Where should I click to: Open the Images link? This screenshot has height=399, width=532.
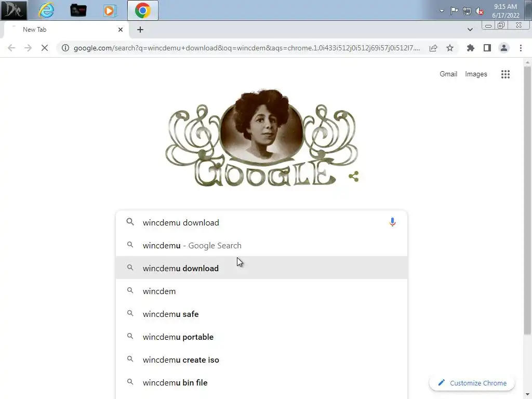click(476, 74)
